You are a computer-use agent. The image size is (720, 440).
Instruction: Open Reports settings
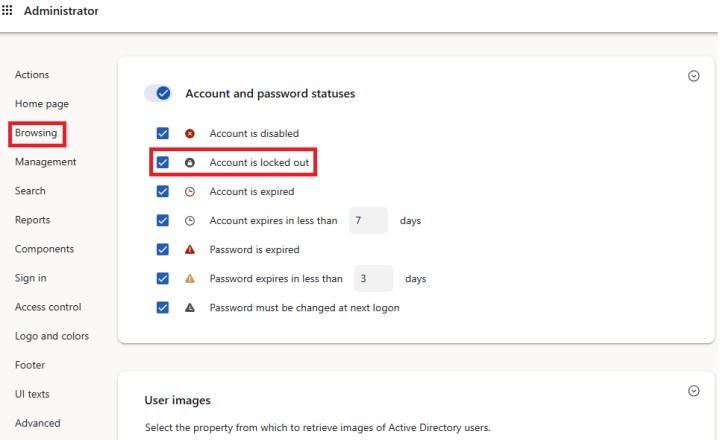point(32,220)
